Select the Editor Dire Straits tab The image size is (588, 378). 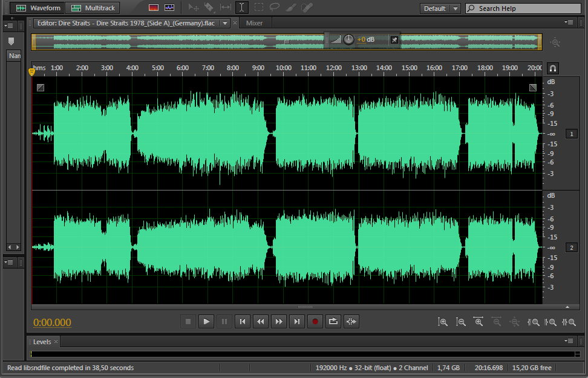click(126, 23)
